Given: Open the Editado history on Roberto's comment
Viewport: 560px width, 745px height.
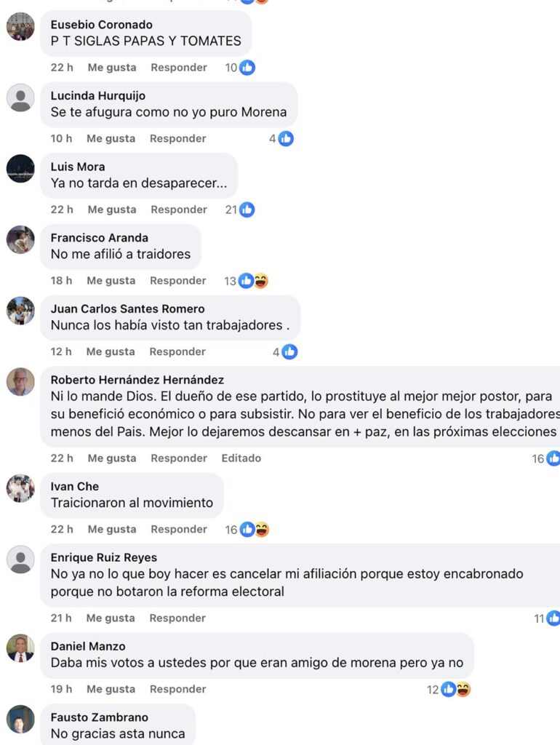Looking at the screenshot, I should (x=241, y=458).
